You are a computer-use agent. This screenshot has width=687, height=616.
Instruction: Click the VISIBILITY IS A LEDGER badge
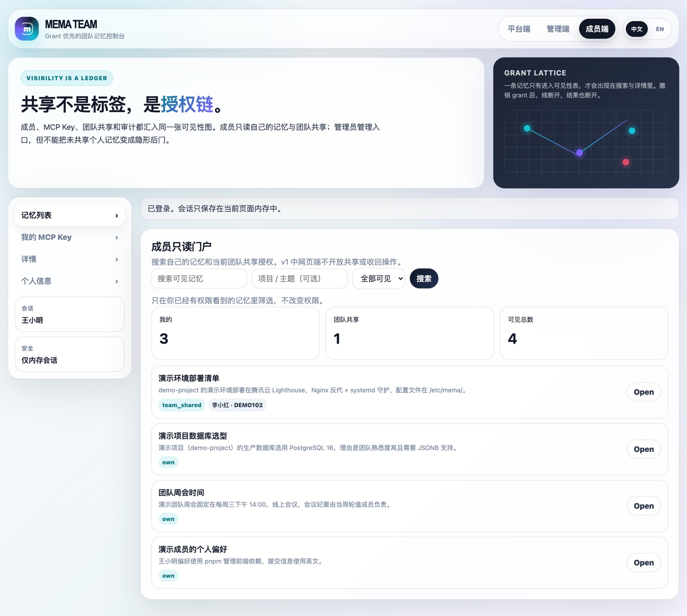(x=67, y=78)
